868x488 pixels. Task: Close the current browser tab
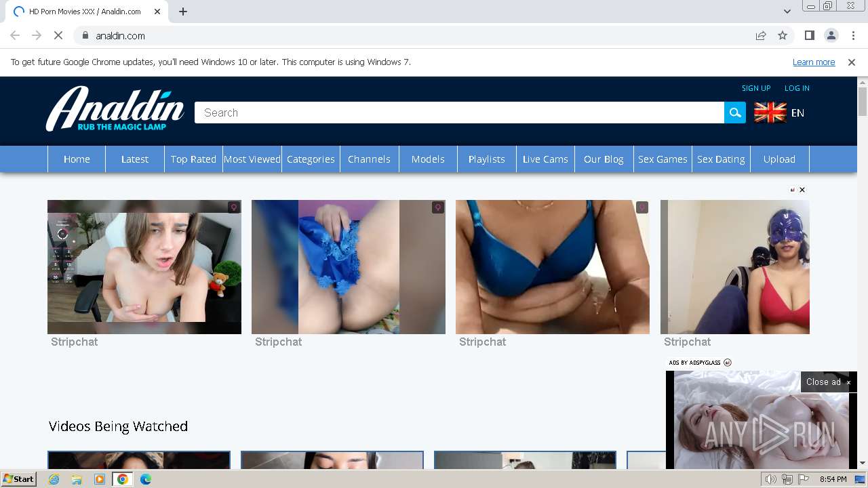click(x=157, y=12)
